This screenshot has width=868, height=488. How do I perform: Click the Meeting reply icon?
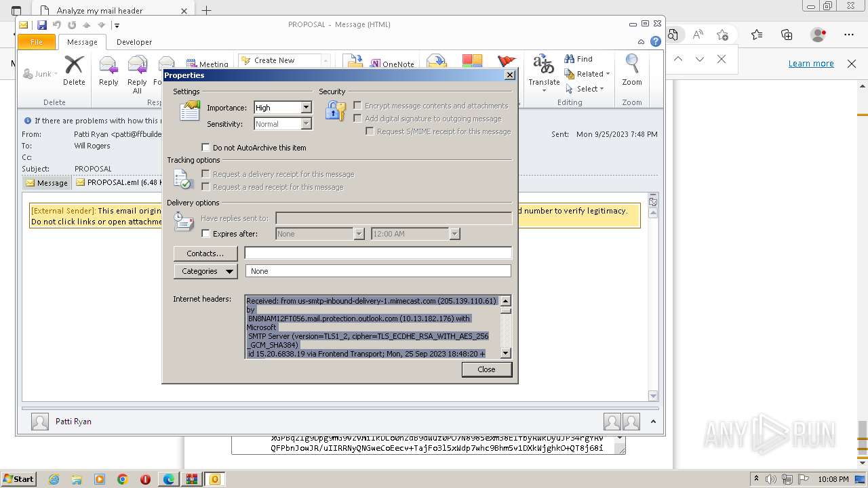208,64
